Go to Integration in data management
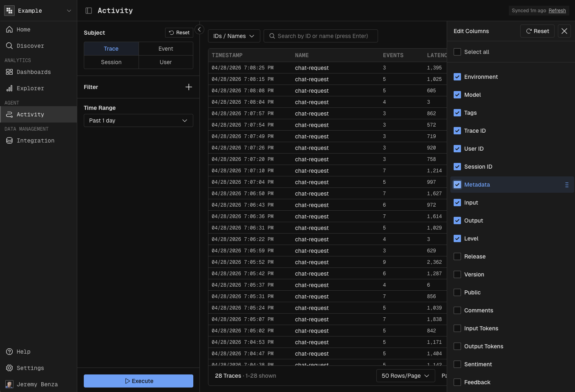The height and width of the screenshot is (392, 575). 35,141
